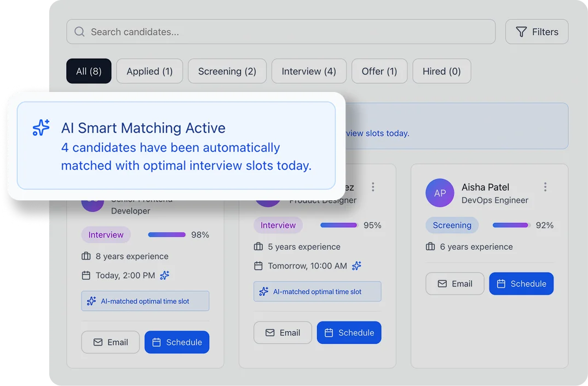Schedule interview for Aisha Patel
Viewport: 588px width, 386px height.
pyautogui.click(x=521, y=284)
